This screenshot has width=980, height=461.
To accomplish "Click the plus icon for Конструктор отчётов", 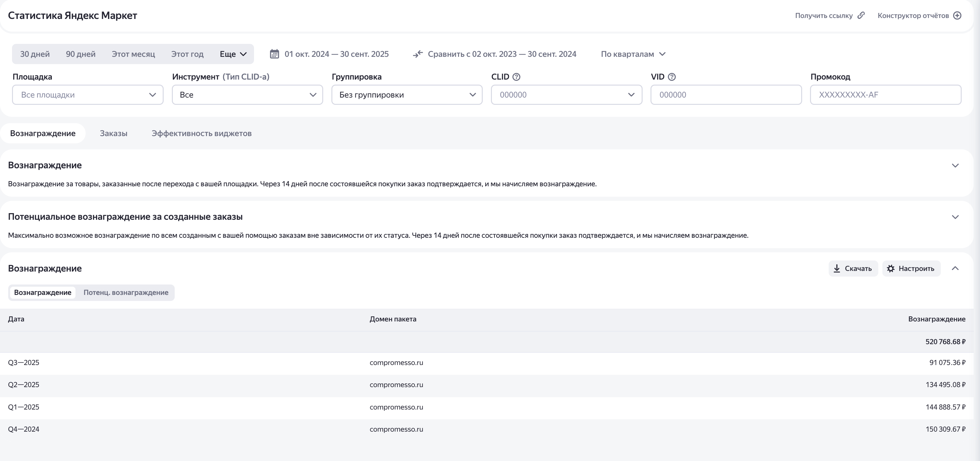I will 958,15.
